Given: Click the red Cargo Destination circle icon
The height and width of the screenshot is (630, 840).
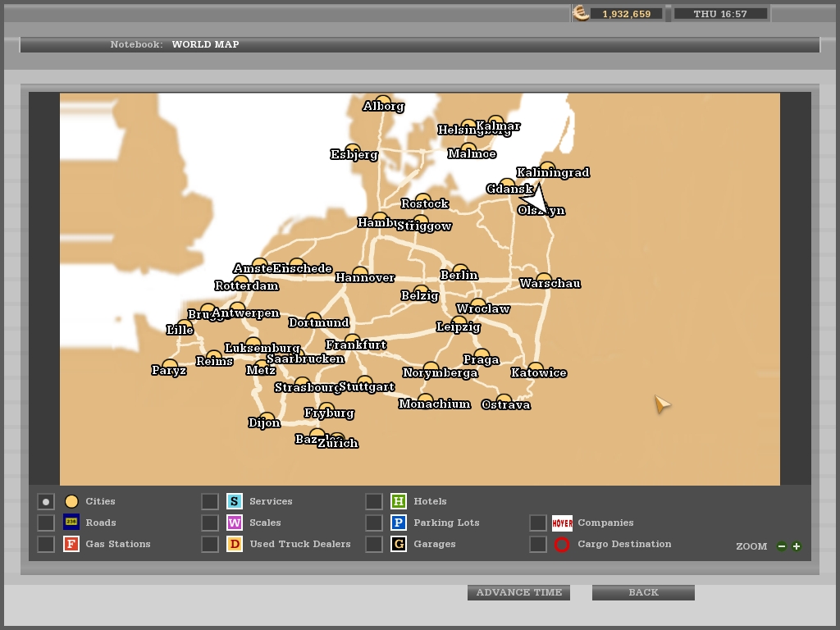Looking at the screenshot, I should (562, 544).
